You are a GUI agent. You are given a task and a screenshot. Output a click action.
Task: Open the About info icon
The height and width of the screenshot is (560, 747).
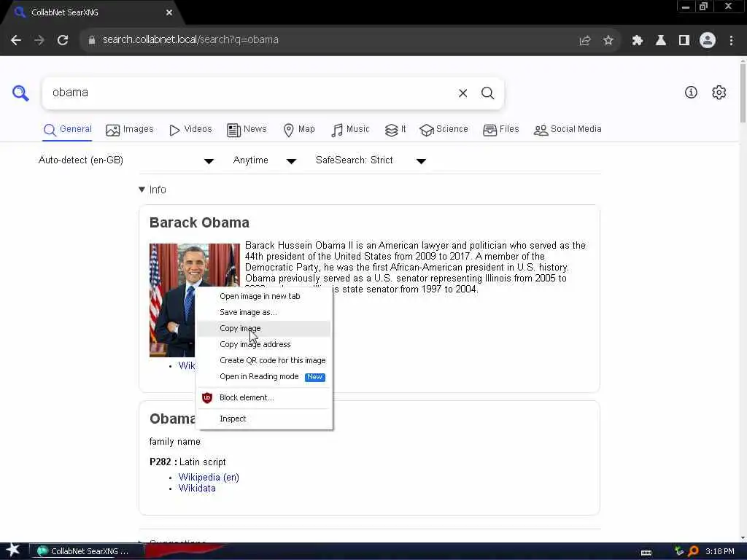click(691, 93)
